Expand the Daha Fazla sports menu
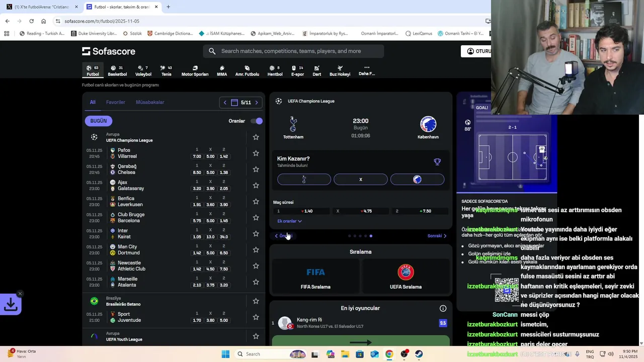The image size is (644, 362). pyautogui.click(x=367, y=70)
